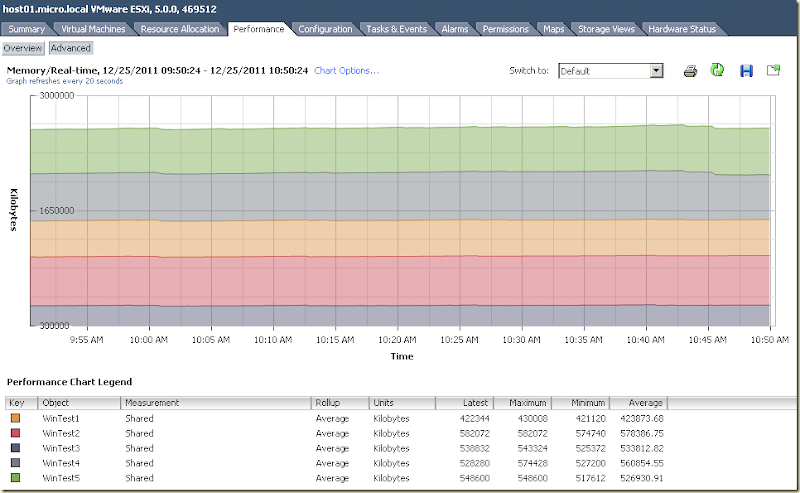
Task: Switch to Overview performance view
Action: point(23,48)
